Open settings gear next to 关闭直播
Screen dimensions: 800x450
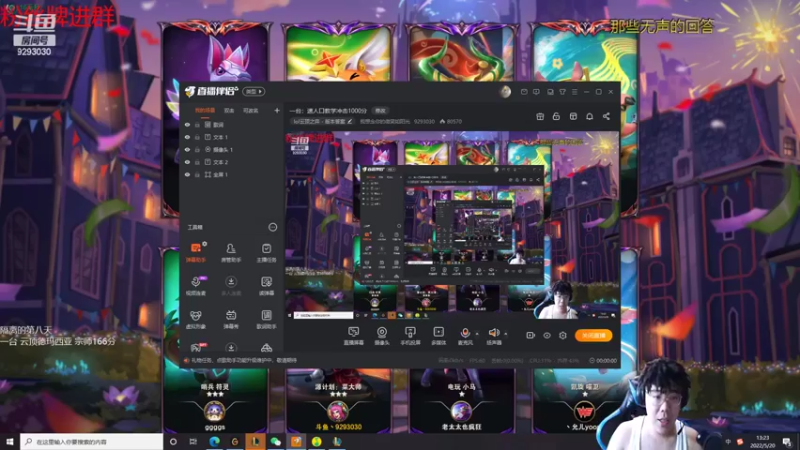click(x=563, y=335)
